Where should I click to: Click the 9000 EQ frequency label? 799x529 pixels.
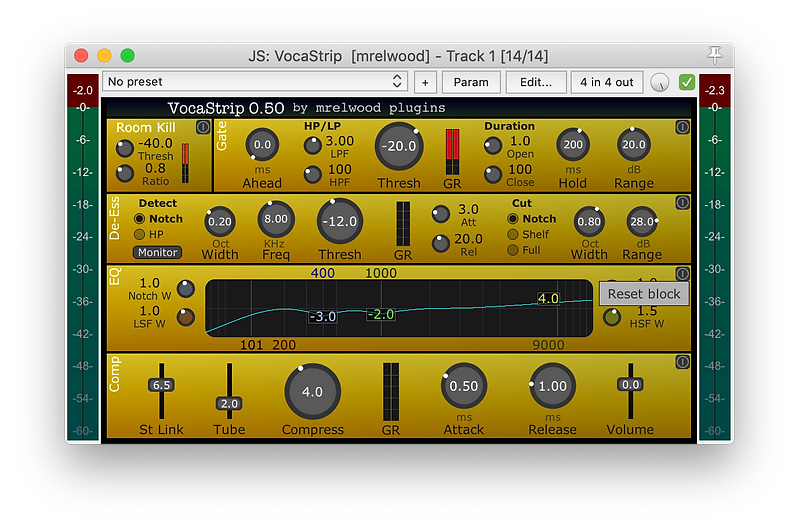click(548, 345)
